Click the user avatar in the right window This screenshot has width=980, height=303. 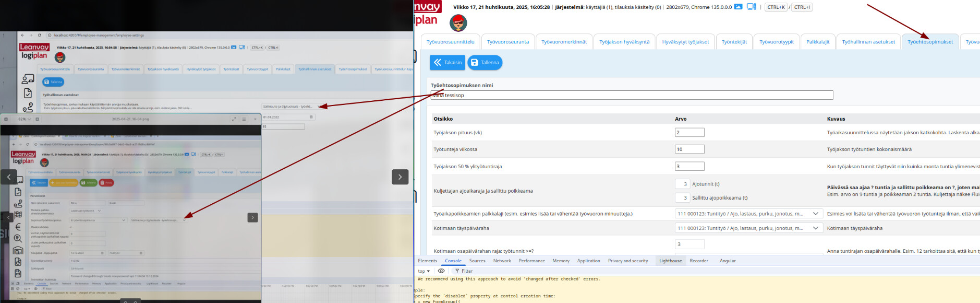coord(458,22)
